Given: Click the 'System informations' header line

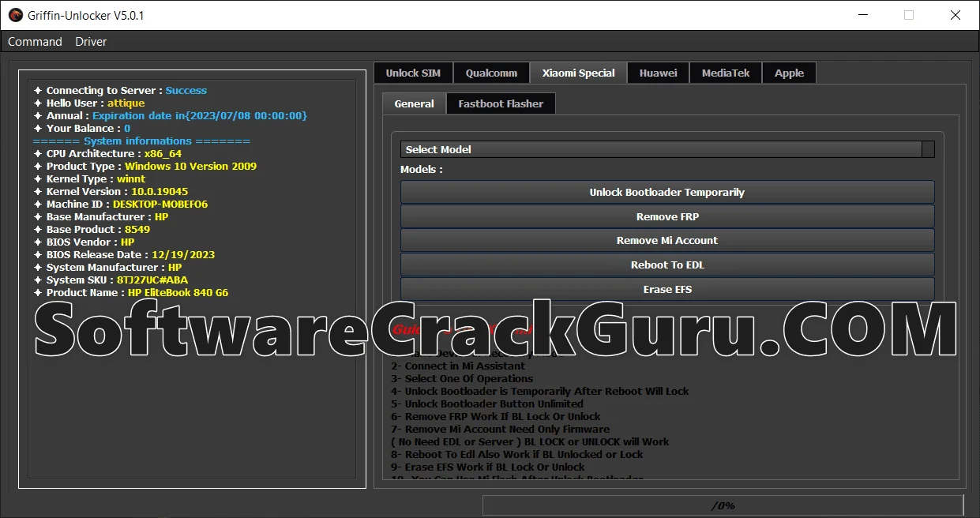Looking at the screenshot, I should tap(141, 141).
